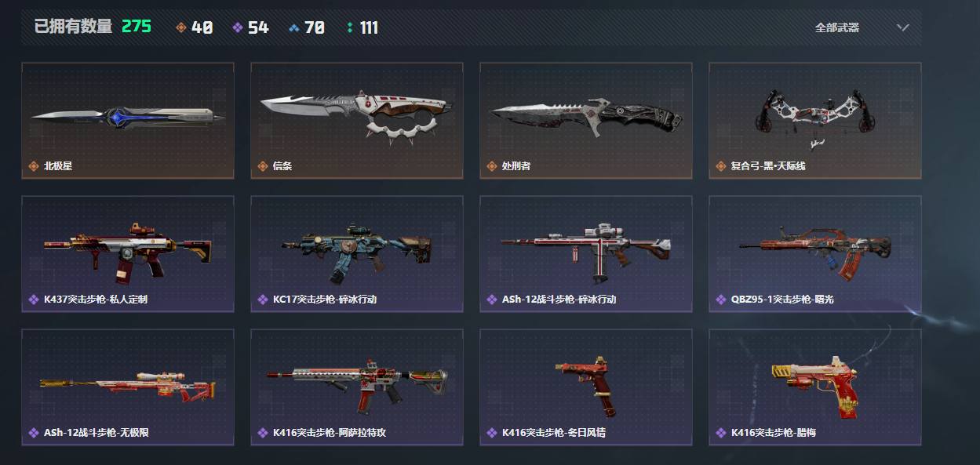Select the purple rarity count icon showing 54
The image size is (980, 465).
pos(238,27)
